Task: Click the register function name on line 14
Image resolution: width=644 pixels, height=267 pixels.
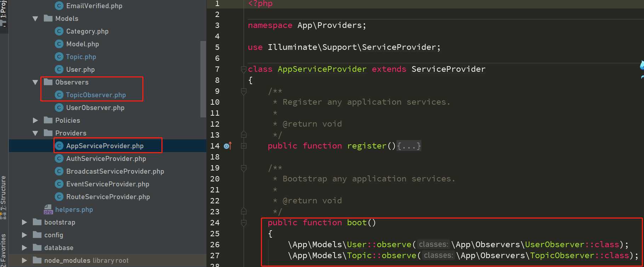Action: click(x=366, y=146)
